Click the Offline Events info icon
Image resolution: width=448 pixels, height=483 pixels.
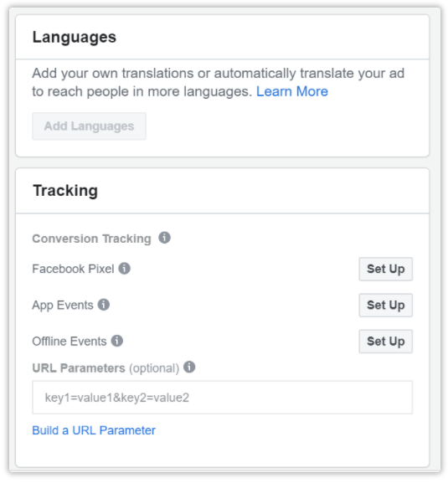(x=117, y=341)
